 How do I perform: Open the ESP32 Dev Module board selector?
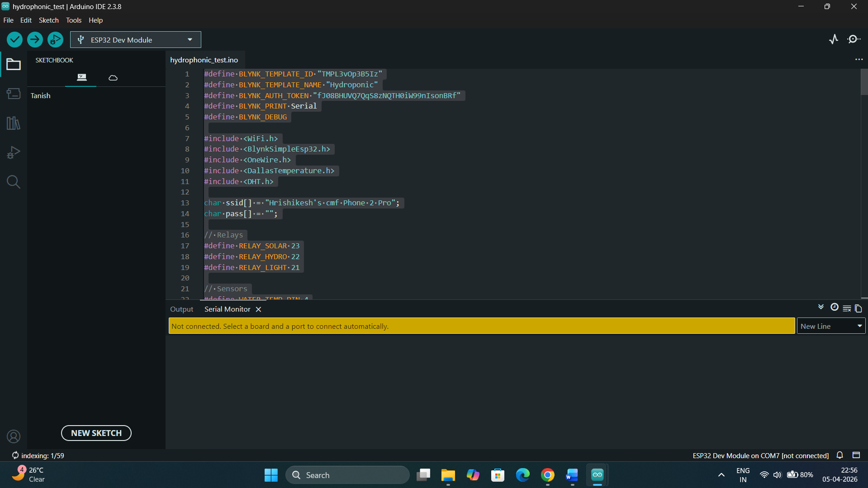pos(136,40)
